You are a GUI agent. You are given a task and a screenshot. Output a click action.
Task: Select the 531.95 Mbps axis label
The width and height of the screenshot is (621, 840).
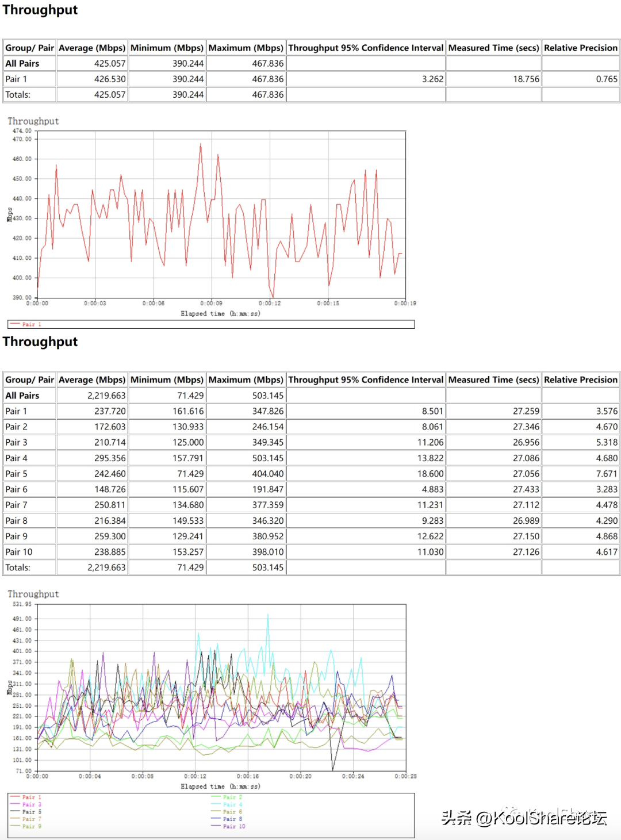point(22,604)
